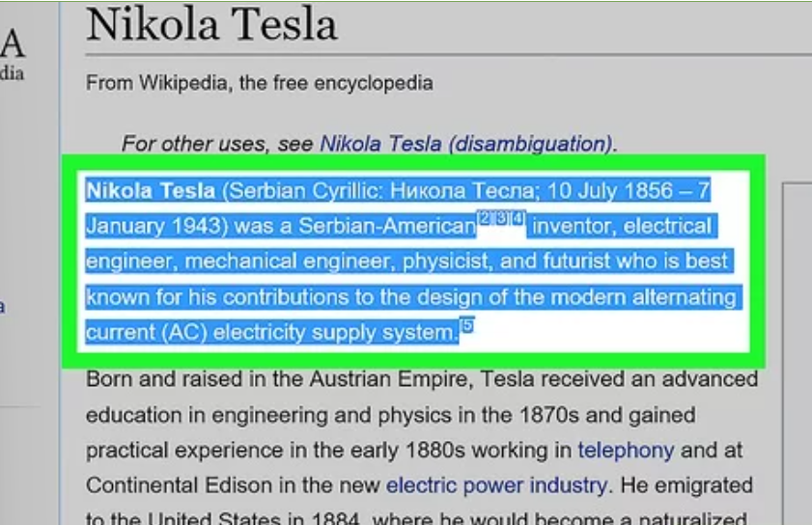Viewport: 812px width, 525px height.
Task: Follow the telephony link
Action: (626, 450)
